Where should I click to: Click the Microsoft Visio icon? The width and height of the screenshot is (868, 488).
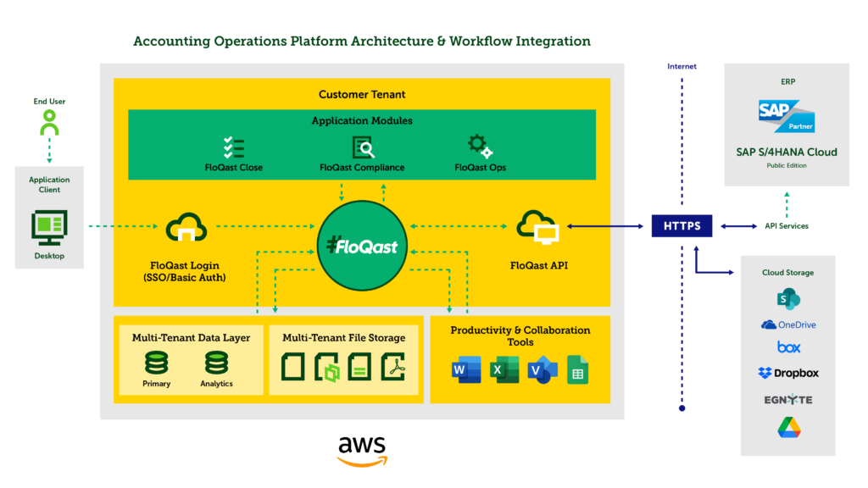coord(542,369)
